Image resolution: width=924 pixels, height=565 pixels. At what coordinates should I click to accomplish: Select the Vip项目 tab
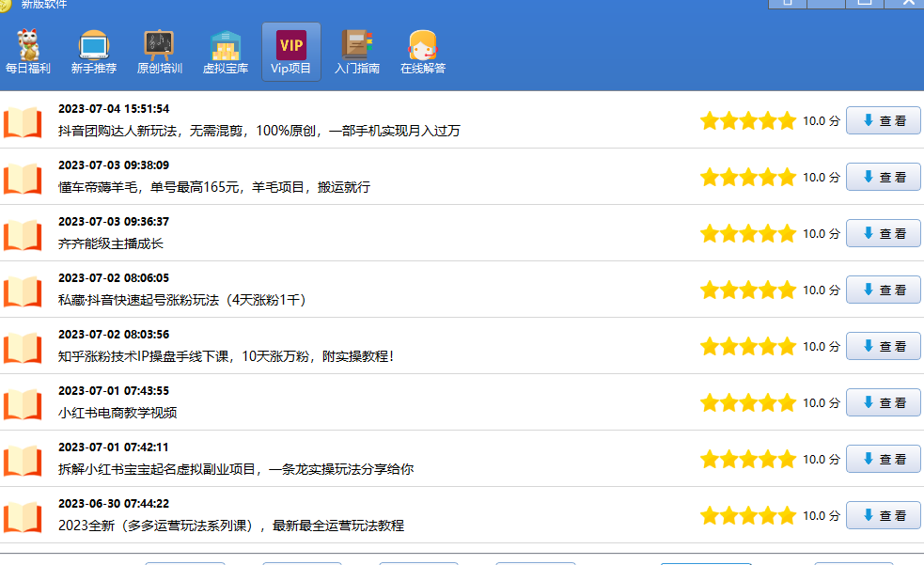point(291,52)
